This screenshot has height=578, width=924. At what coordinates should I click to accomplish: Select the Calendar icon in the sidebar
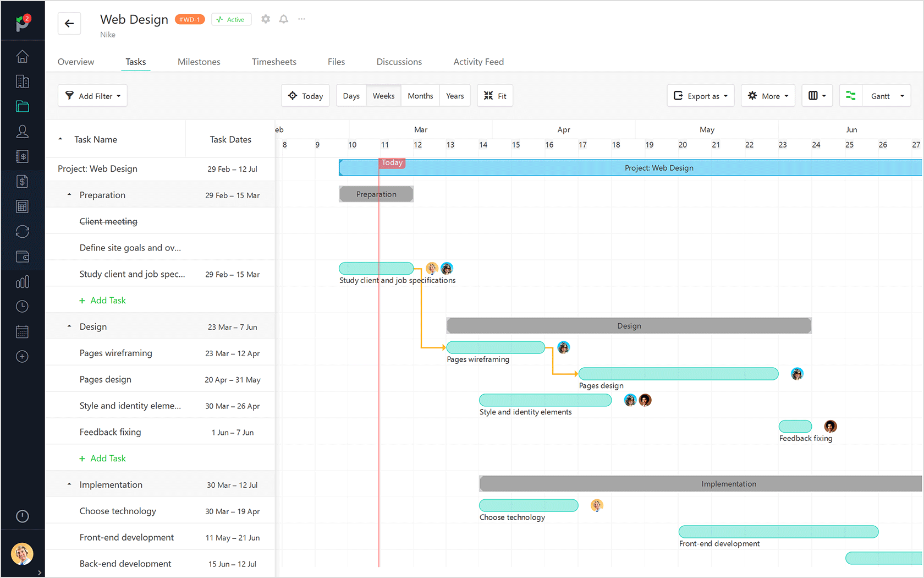(x=22, y=331)
